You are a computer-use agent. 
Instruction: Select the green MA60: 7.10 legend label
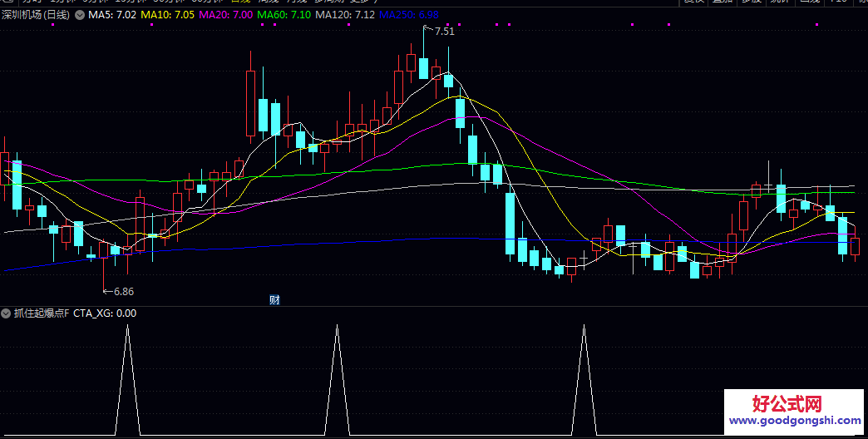coord(284,15)
